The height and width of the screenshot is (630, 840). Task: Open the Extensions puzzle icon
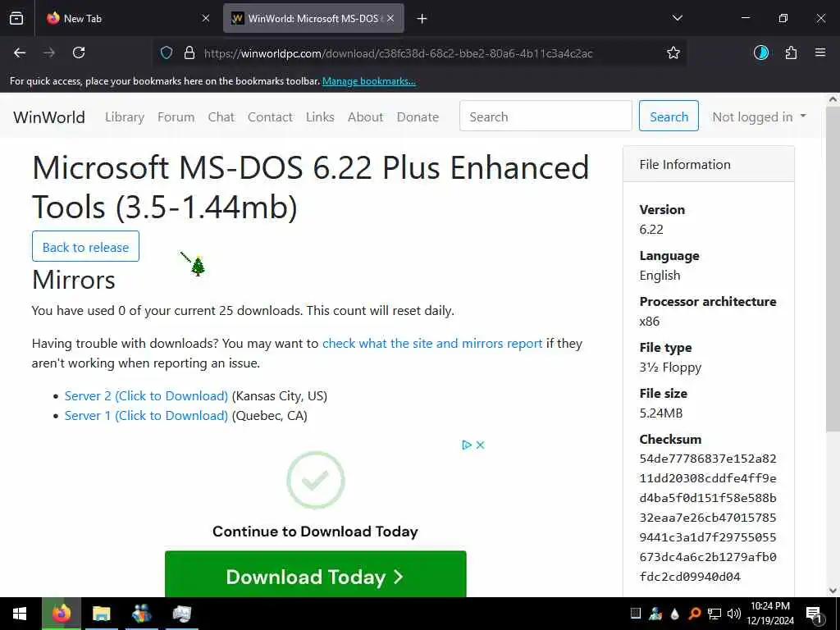[x=791, y=52]
